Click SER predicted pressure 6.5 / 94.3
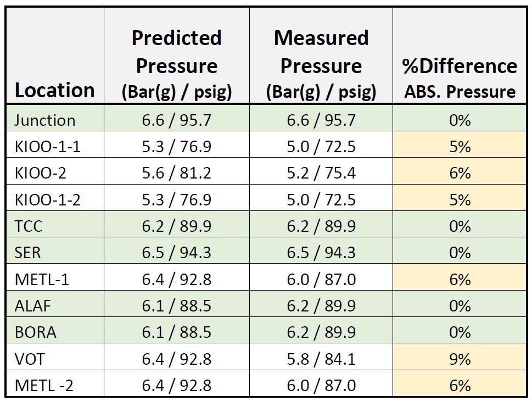Screen dimensions: 532x401 coord(177,252)
